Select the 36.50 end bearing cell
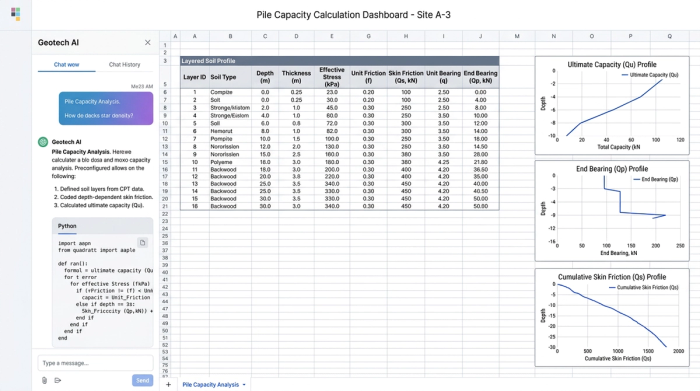 point(480,170)
